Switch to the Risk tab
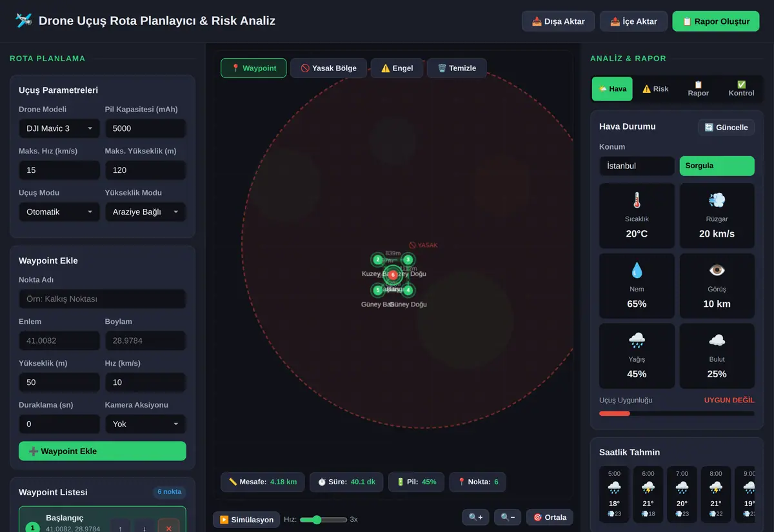The image size is (774, 532). 655,89
